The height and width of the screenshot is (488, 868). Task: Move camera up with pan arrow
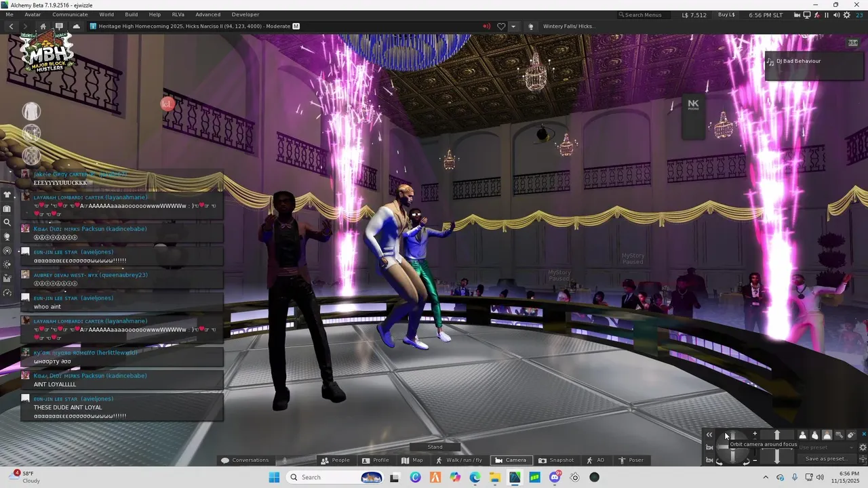coord(777,435)
